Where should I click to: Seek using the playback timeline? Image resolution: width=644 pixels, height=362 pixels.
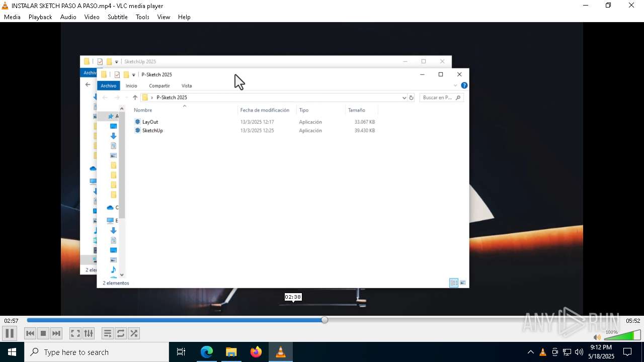click(x=325, y=320)
